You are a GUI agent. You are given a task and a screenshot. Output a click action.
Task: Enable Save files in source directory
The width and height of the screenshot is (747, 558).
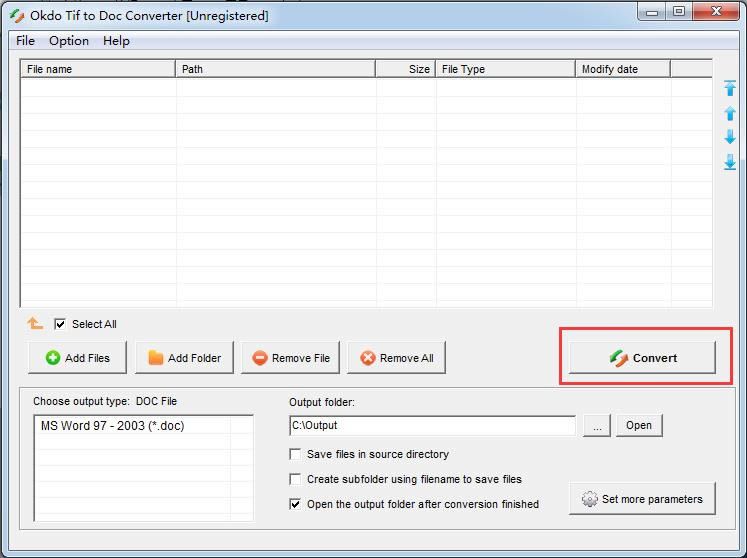point(295,454)
